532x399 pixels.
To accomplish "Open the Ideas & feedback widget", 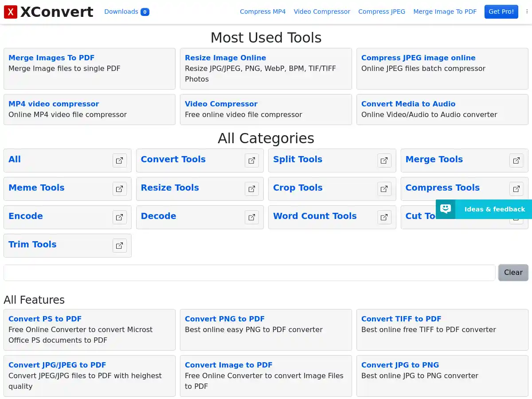I will point(483,209).
